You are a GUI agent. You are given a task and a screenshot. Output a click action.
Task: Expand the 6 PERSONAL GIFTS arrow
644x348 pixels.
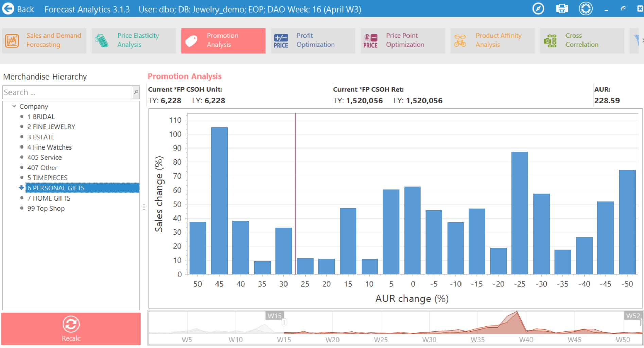coord(21,188)
